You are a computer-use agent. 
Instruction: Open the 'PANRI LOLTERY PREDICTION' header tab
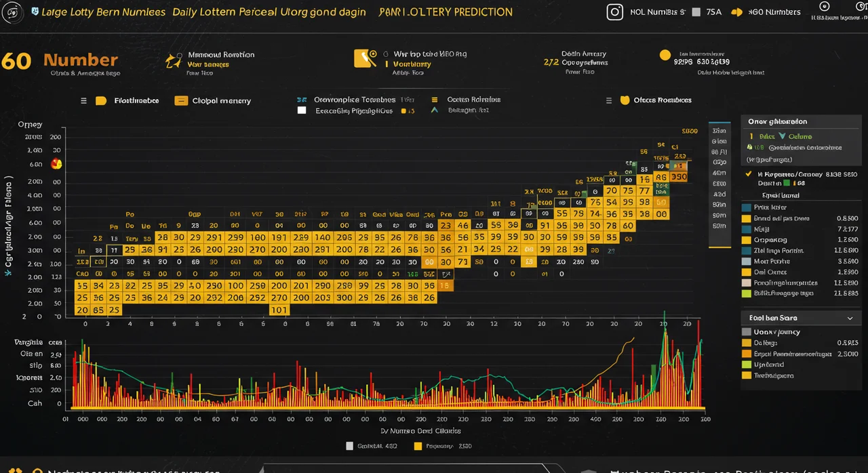(446, 12)
